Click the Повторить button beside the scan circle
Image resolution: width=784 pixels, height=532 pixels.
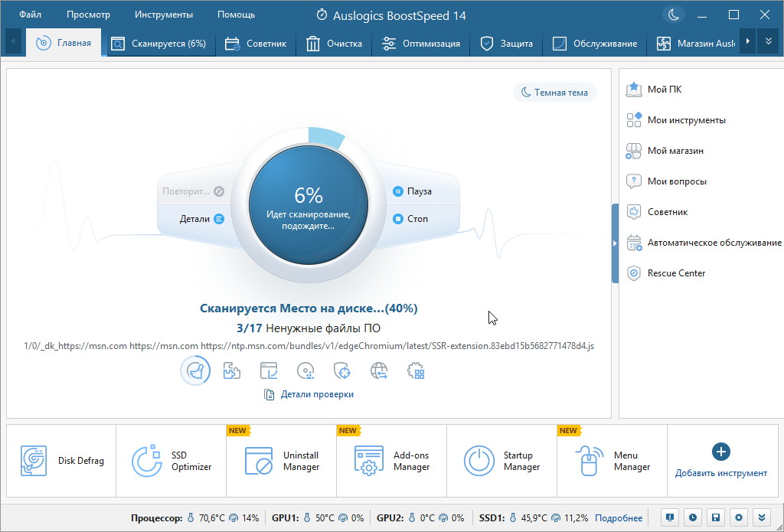[x=193, y=191]
